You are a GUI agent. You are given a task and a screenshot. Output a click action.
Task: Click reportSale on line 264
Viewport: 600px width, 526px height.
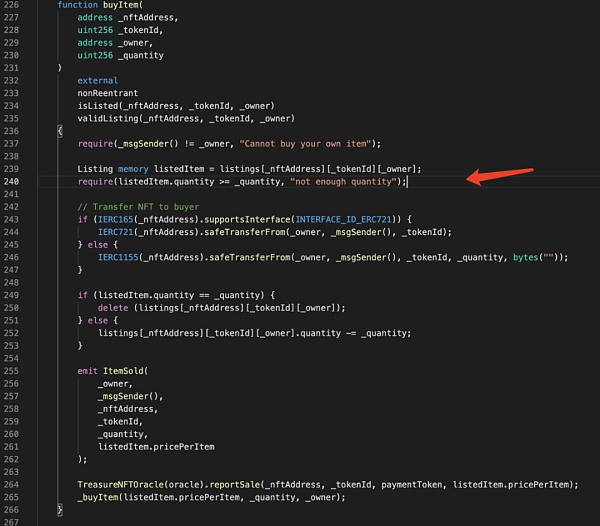pyautogui.click(x=235, y=485)
